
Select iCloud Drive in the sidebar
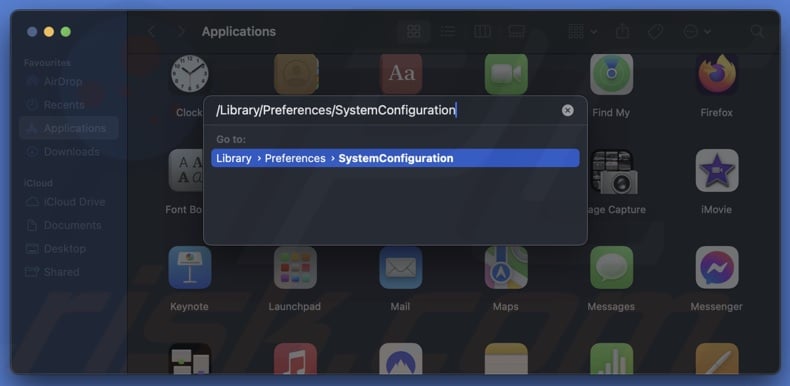(69, 202)
